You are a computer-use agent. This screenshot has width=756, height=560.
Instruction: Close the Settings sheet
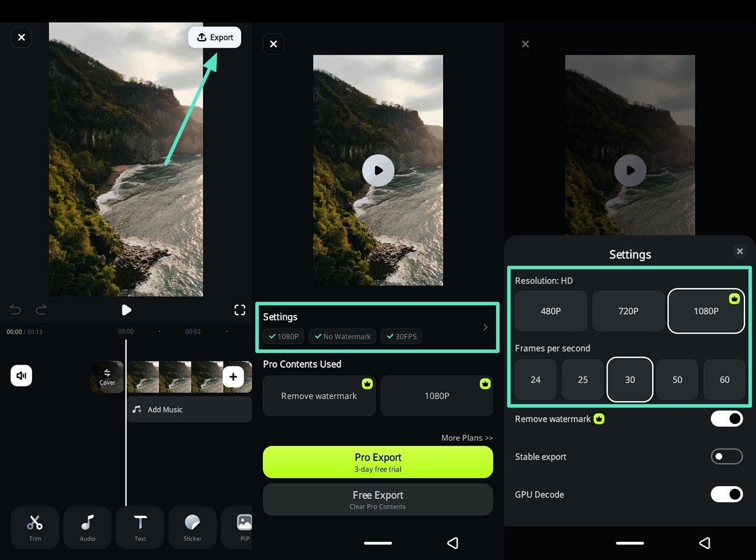[x=740, y=251]
